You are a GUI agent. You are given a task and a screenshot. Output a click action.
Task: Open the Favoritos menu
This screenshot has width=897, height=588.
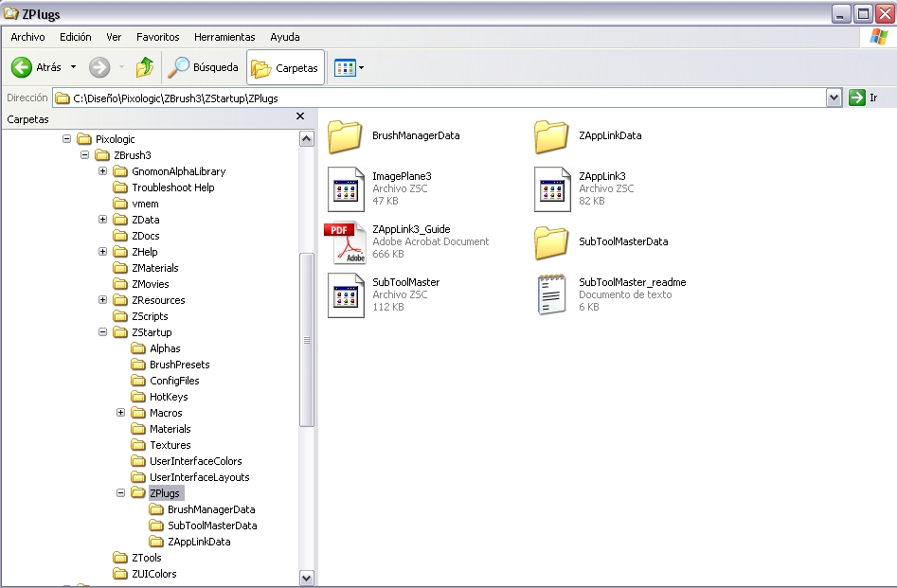pos(158,37)
